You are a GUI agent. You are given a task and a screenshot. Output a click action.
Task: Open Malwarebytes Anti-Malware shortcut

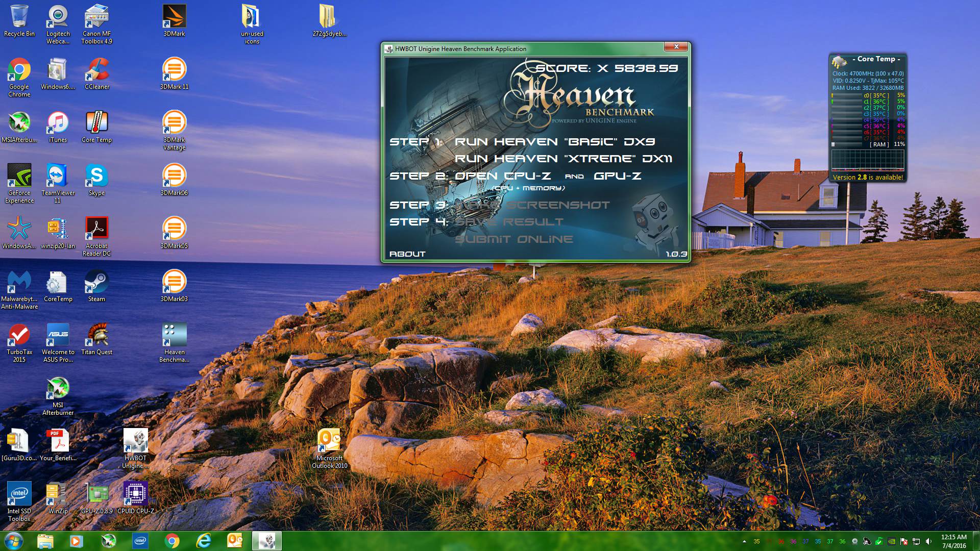(x=19, y=289)
